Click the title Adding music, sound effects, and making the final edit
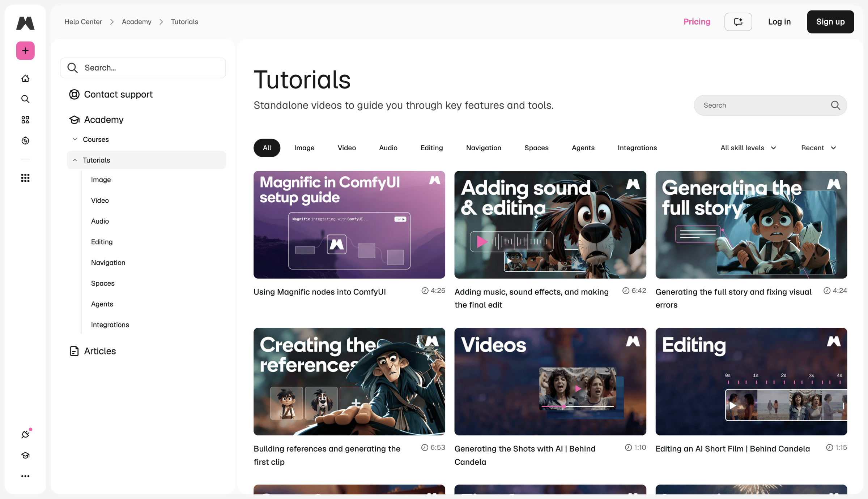This screenshot has width=868, height=499. tap(532, 298)
